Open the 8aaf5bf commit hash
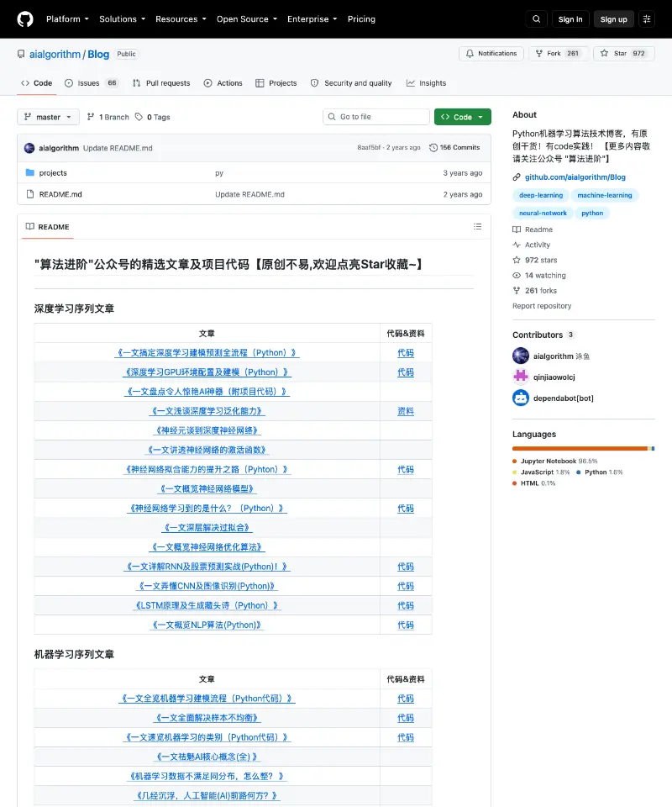The width and height of the screenshot is (672, 807). click(369, 148)
